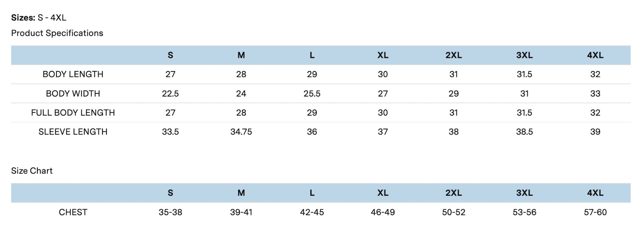Click the 38.5 sleeve length value

[x=524, y=132]
